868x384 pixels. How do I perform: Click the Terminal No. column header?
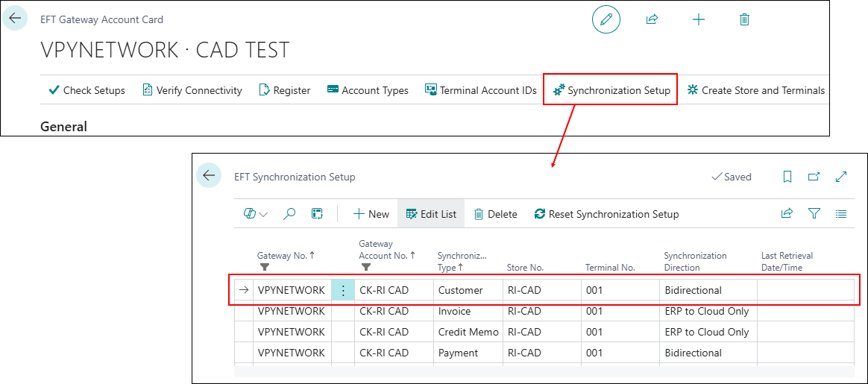tap(609, 268)
